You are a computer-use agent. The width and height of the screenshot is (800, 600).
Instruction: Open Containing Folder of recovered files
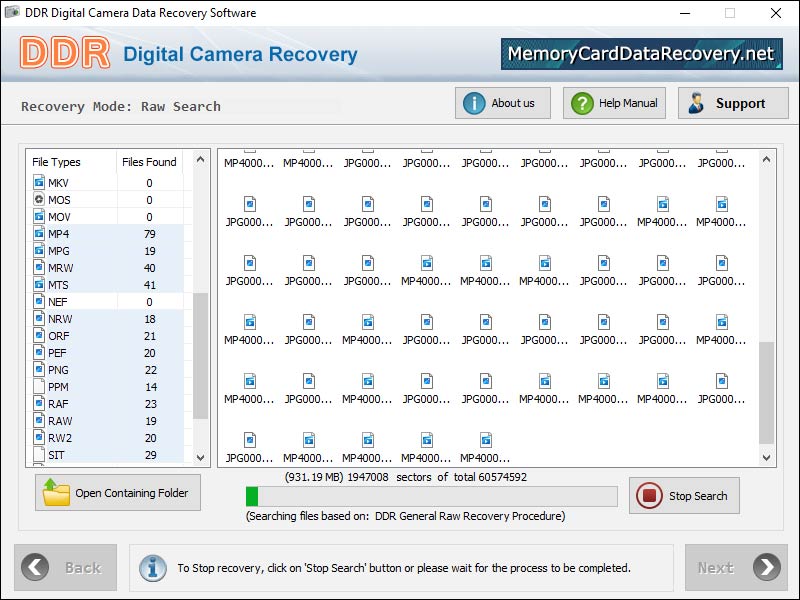[118, 493]
